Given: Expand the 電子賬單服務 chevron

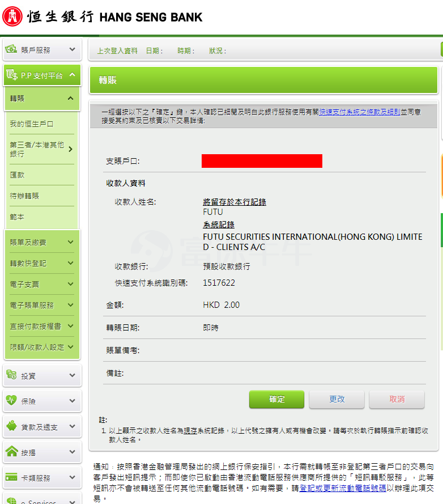Looking at the screenshot, I should click(71, 304).
